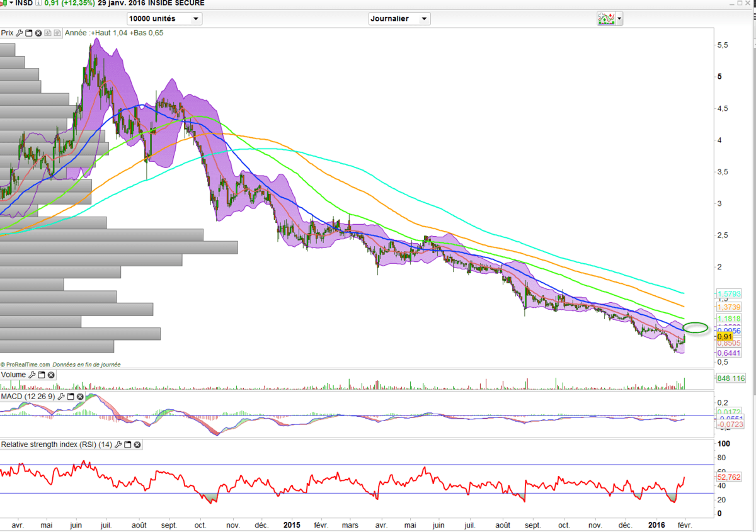Open MACD indicator settings wrench
The image size is (756, 532).
pos(61,397)
